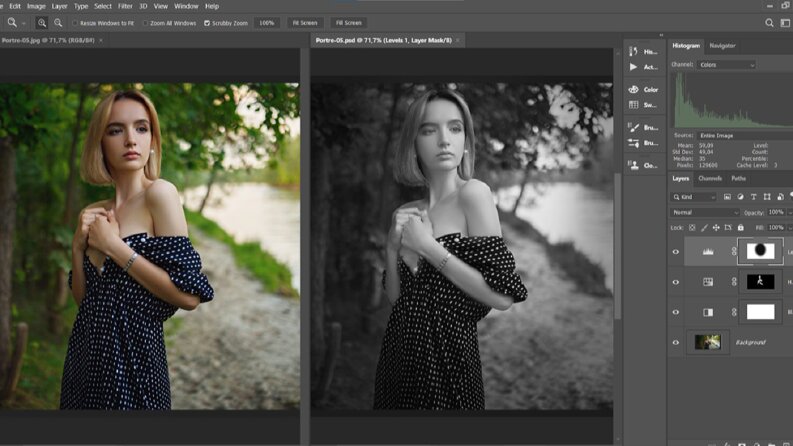Click the 100% zoom button

pyautogui.click(x=267, y=23)
